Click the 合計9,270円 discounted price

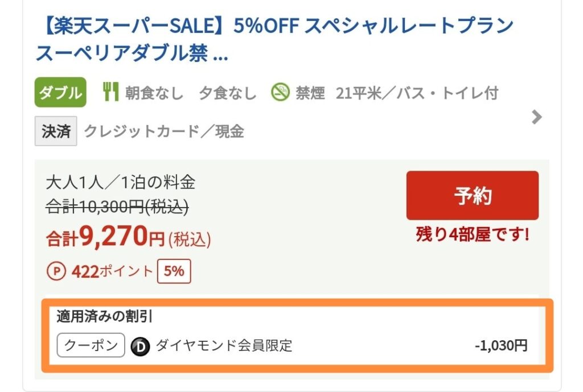(x=128, y=238)
